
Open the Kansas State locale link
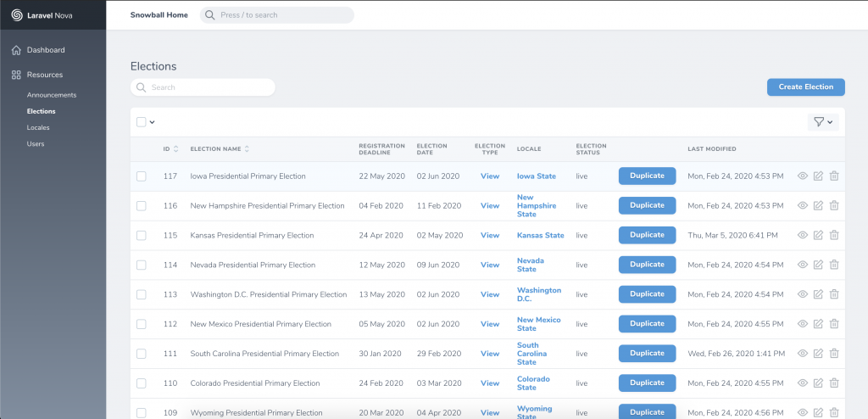[540, 235]
